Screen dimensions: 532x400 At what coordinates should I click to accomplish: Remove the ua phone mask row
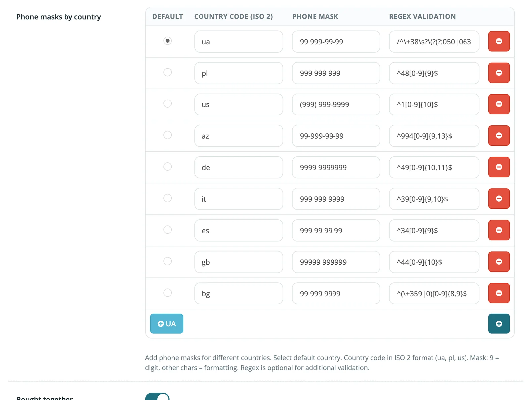(499, 41)
